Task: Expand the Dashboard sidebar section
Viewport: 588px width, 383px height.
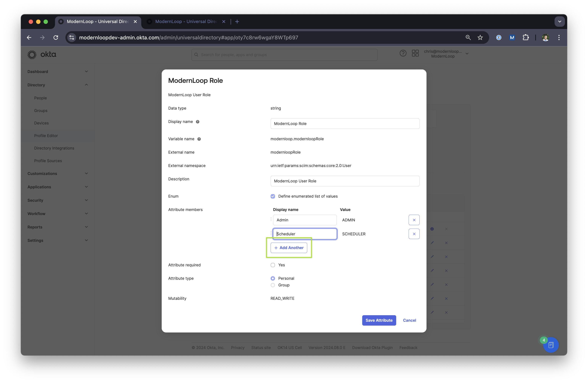Action: click(x=58, y=72)
